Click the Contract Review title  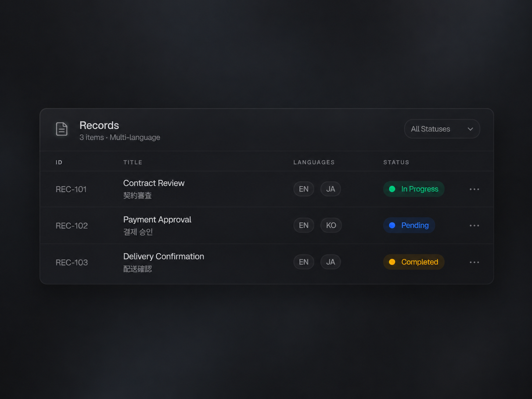click(x=154, y=183)
